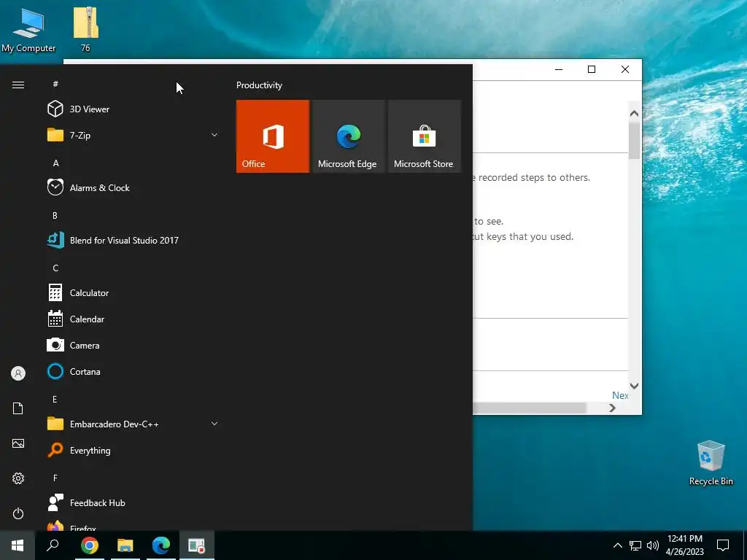Launch Cortana from the app list

[x=133, y=371]
